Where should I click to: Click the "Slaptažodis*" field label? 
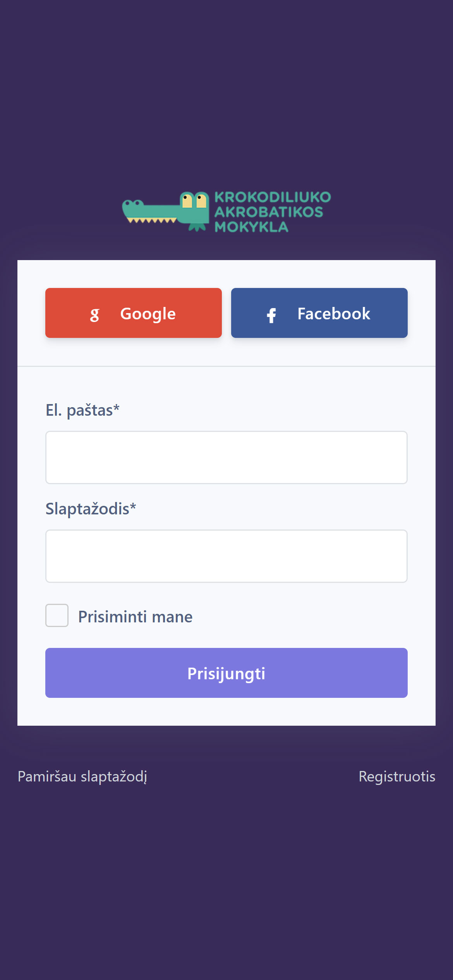[91, 509]
